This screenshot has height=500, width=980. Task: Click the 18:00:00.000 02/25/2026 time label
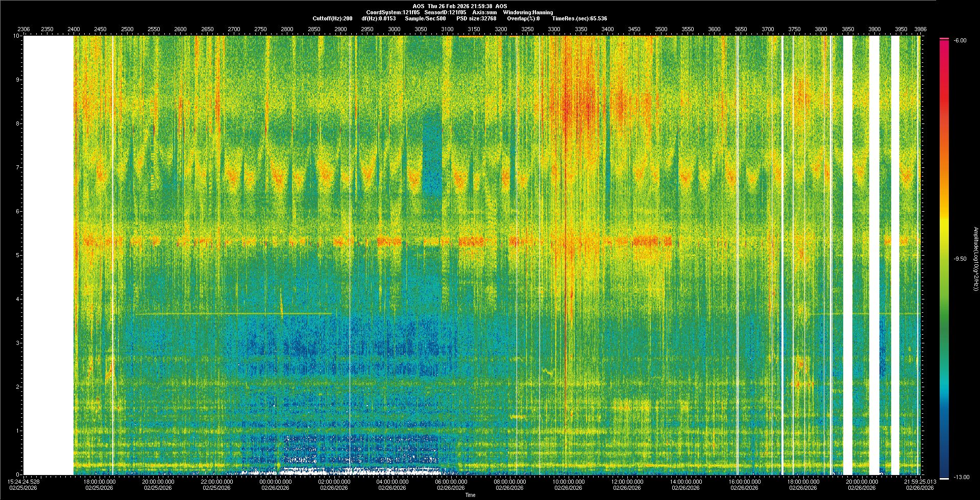click(x=100, y=484)
